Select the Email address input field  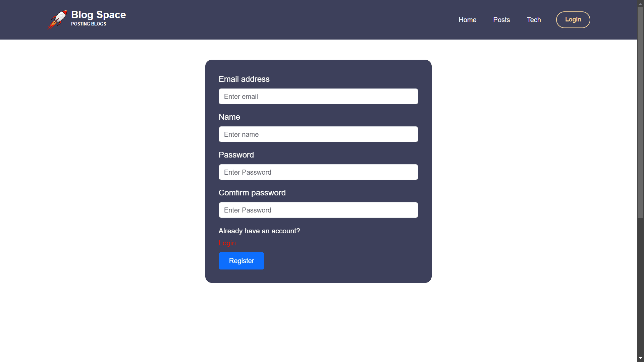(x=318, y=96)
